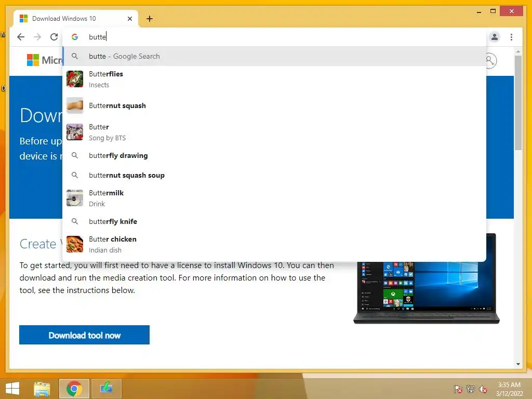532x399 pixels.
Task: Click the Butternut squash thumbnail image
Action: 75,105
